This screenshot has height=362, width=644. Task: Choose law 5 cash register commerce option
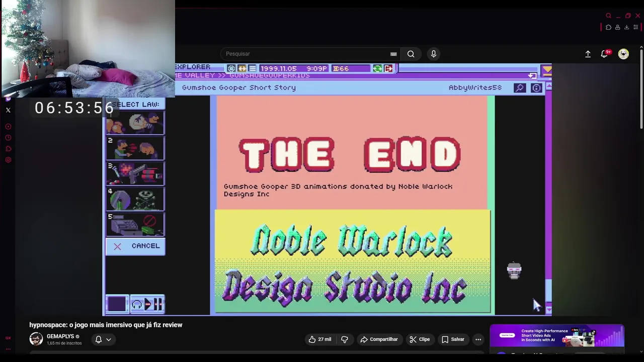(135, 224)
